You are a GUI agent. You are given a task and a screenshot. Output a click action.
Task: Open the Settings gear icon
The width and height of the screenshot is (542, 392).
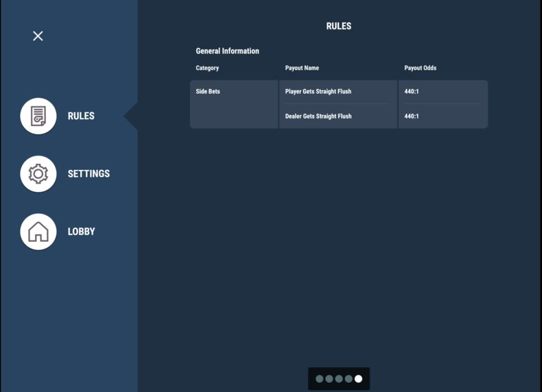coord(38,173)
